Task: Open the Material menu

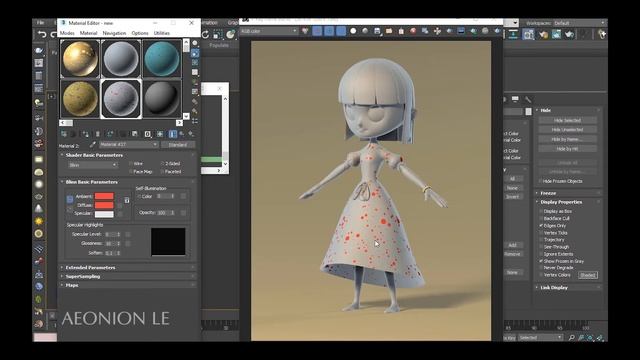Action: coord(89,33)
